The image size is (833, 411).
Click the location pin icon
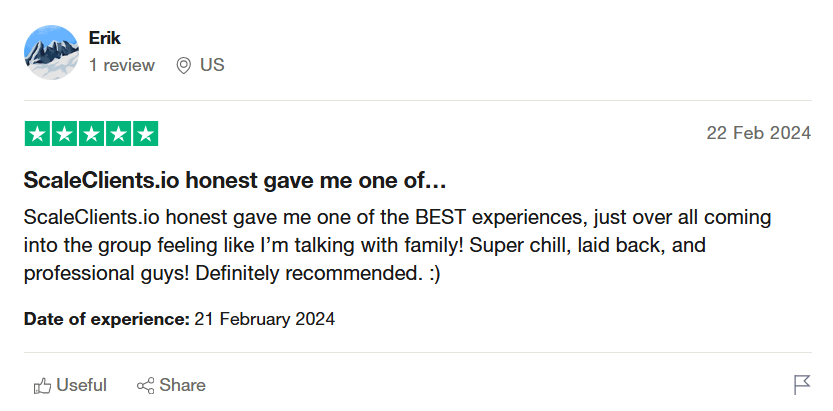(x=183, y=66)
